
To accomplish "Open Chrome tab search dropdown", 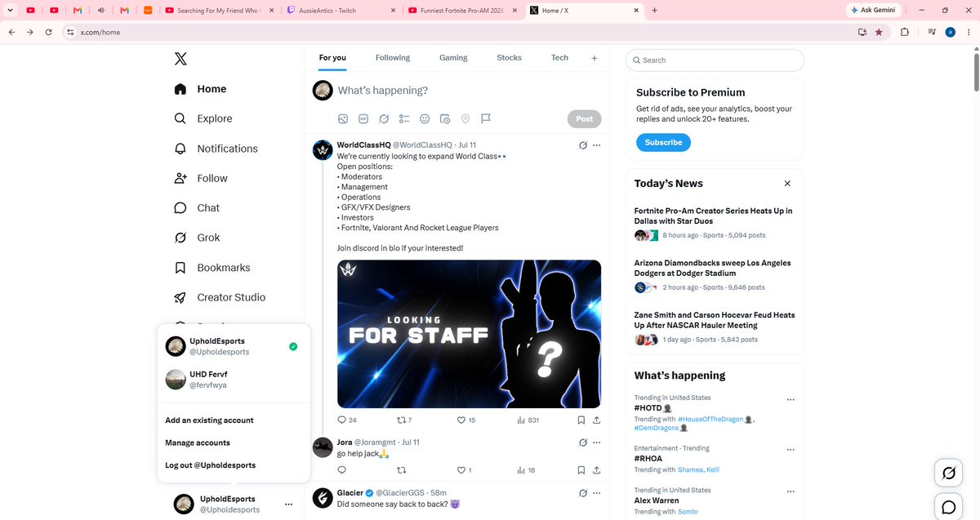I will pyautogui.click(x=8, y=11).
